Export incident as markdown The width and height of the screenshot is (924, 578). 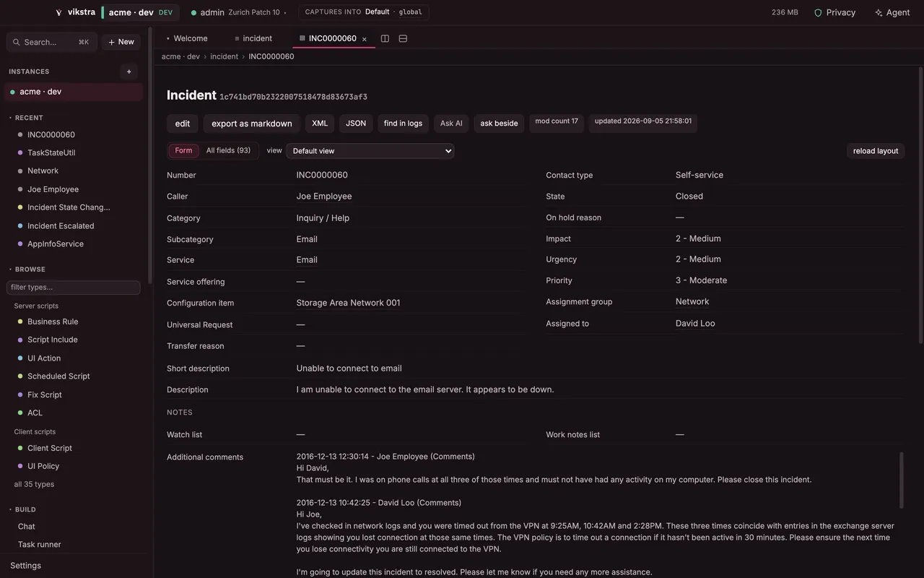[252, 124]
